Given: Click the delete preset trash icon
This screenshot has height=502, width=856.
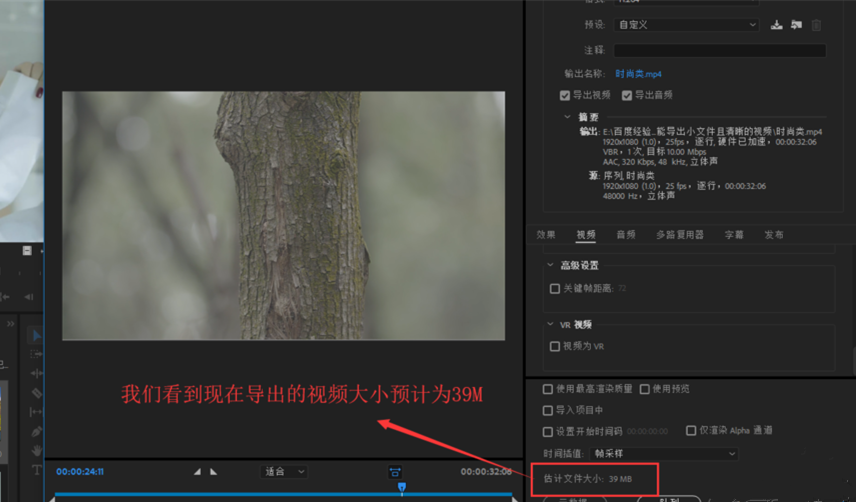Looking at the screenshot, I should point(816,25).
